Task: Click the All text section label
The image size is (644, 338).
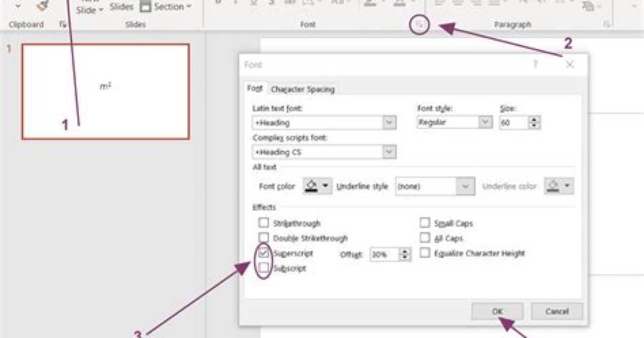Action: [264, 167]
